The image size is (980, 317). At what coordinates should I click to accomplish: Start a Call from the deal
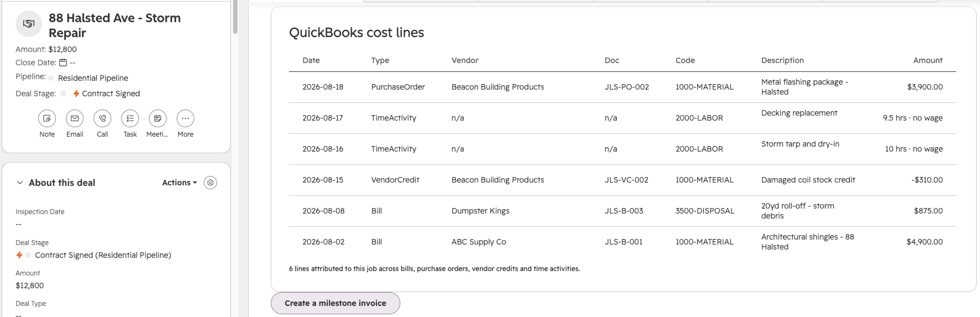102,118
